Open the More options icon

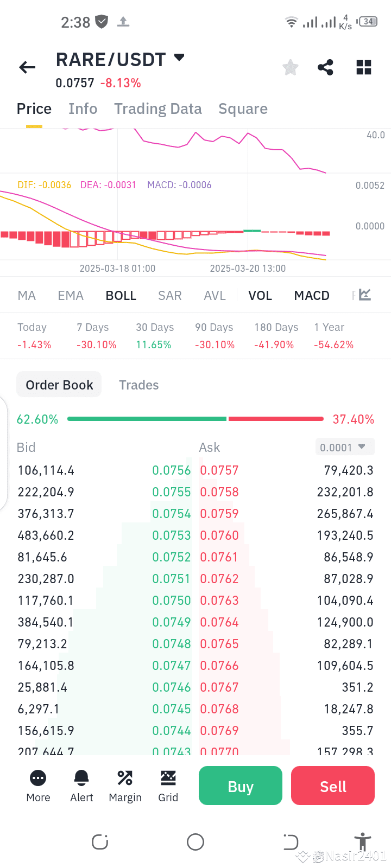38,786
